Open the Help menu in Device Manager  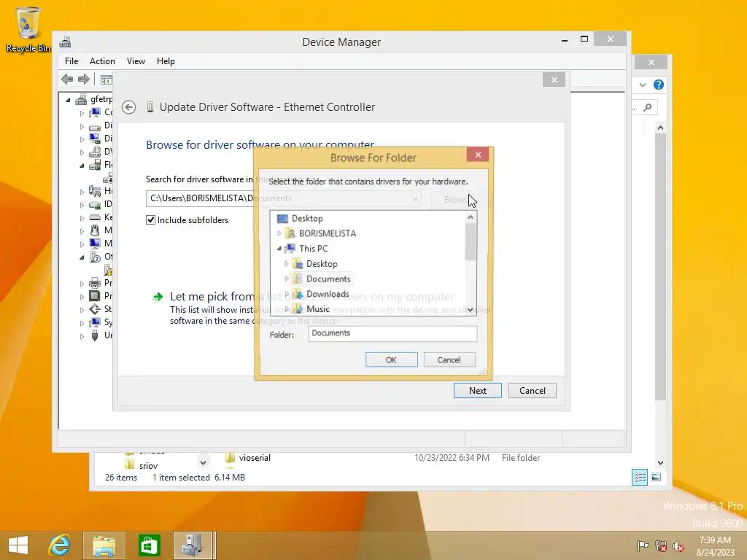click(x=166, y=61)
